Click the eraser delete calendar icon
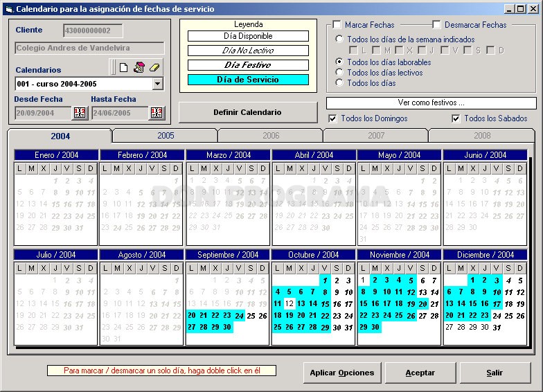543x392 pixels. tap(154, 67)
